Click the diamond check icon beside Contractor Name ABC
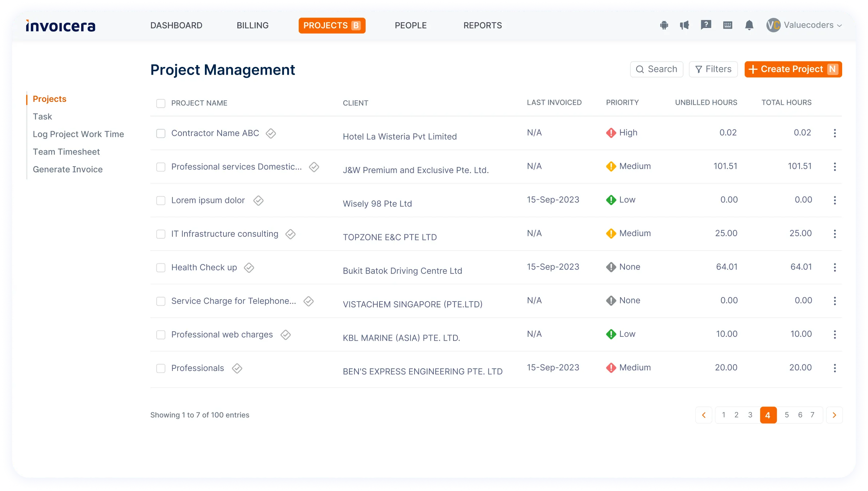The width and height of the screenshot is (868, 491). click(x=271, y=133)
